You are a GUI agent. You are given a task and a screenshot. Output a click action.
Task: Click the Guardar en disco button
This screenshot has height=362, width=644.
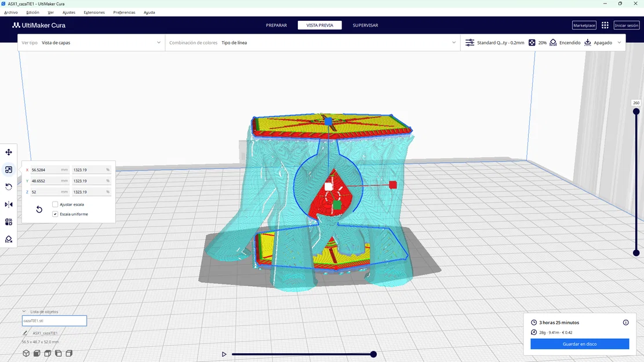coord(579,343)
